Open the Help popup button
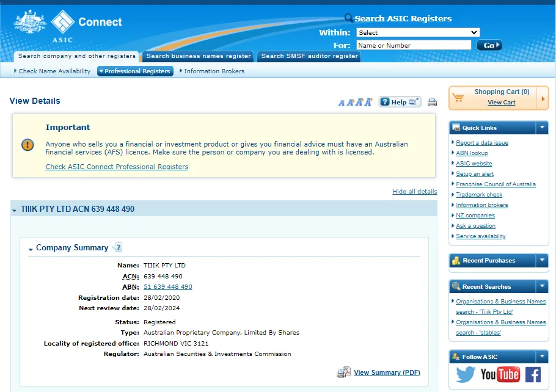Viewport: 556px width, 392px height. pos(400,102)
